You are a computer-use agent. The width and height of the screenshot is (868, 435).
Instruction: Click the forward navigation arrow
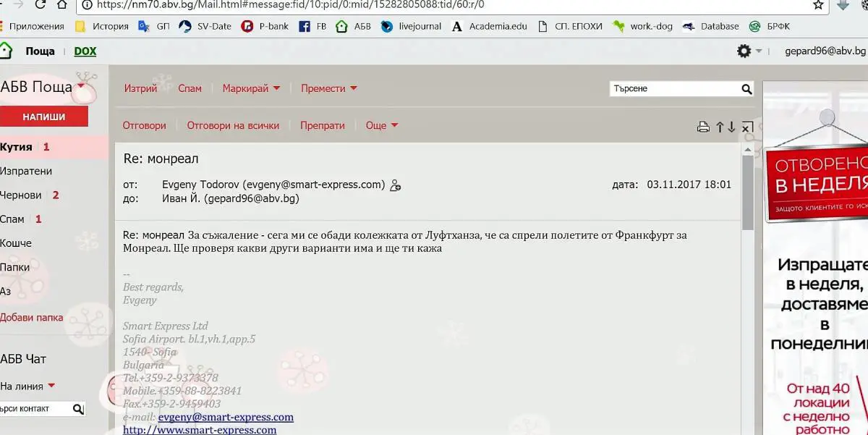click(x=18, y=4)
